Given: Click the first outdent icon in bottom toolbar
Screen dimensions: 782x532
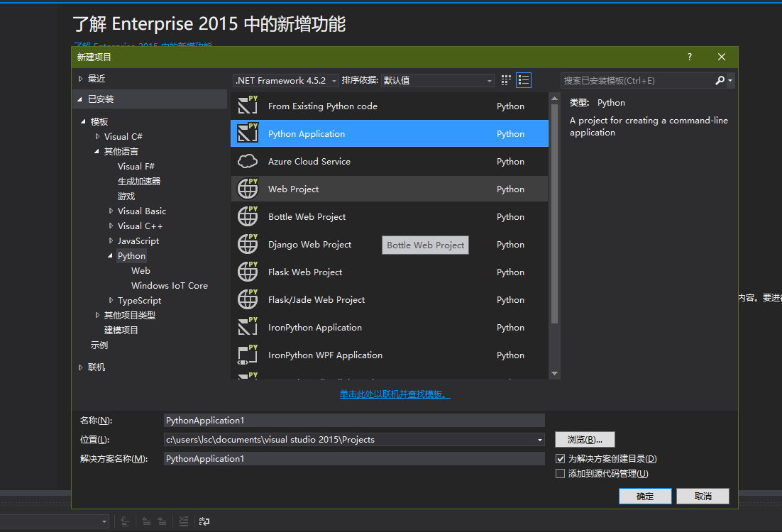Looking at the screenshot, I should [147, 521].
